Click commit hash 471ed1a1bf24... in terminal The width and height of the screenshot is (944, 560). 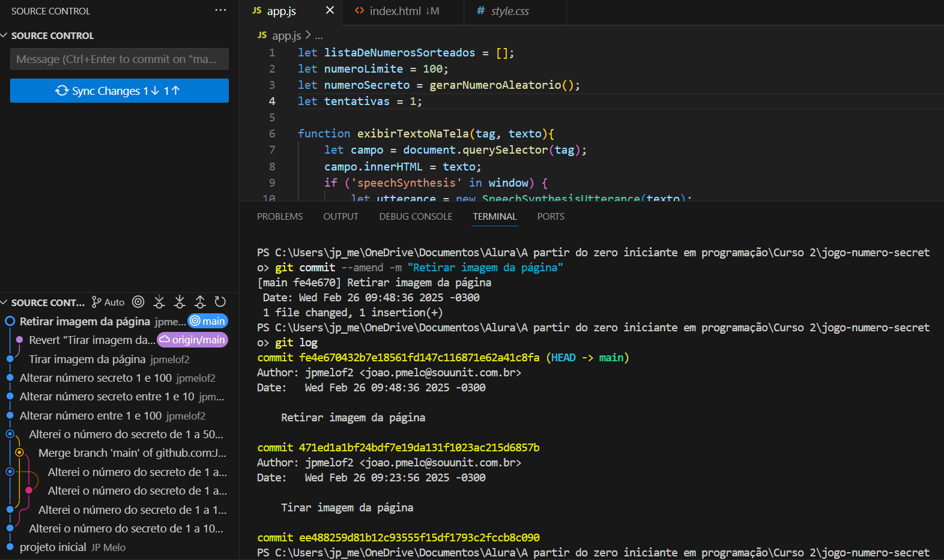419,447
